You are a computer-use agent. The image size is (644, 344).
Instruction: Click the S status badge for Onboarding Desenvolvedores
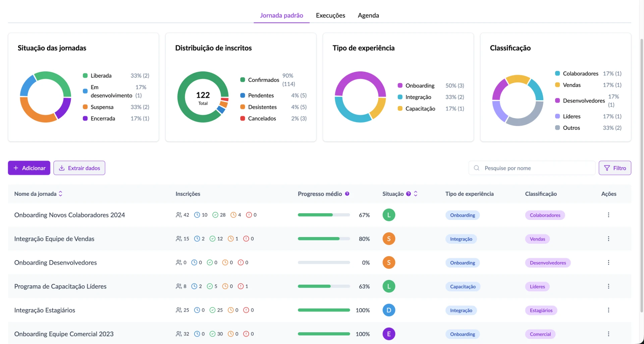point(389,263)
